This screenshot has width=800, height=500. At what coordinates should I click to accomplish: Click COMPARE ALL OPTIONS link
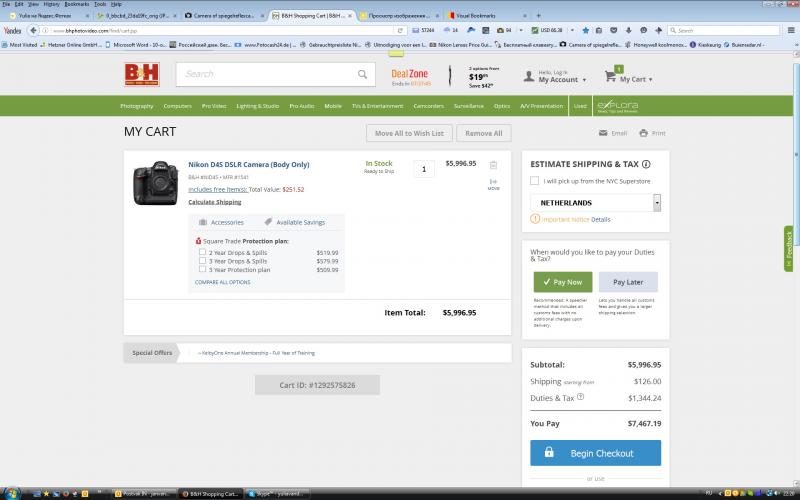222,282
